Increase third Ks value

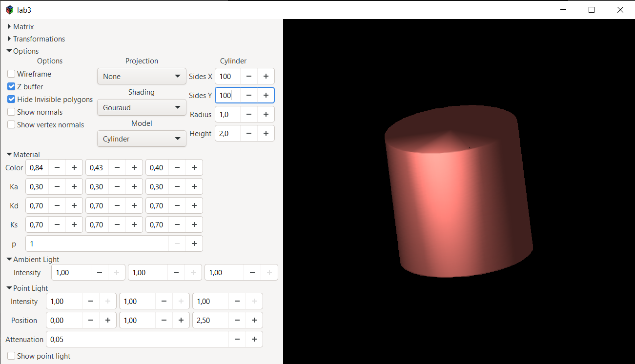[194, 224]
